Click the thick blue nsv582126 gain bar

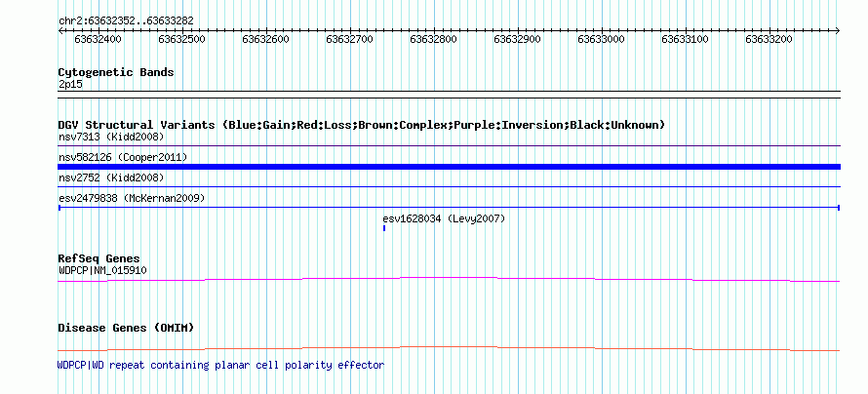449,167
